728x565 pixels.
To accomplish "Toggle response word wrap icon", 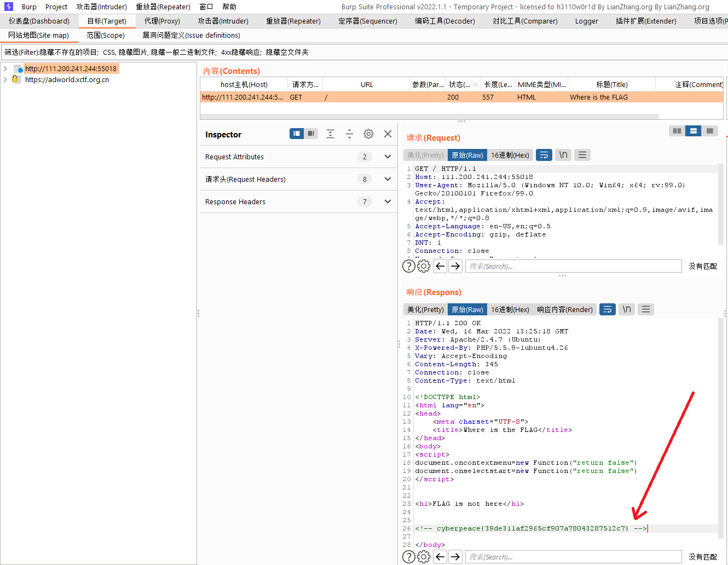I will pos(608,309).
